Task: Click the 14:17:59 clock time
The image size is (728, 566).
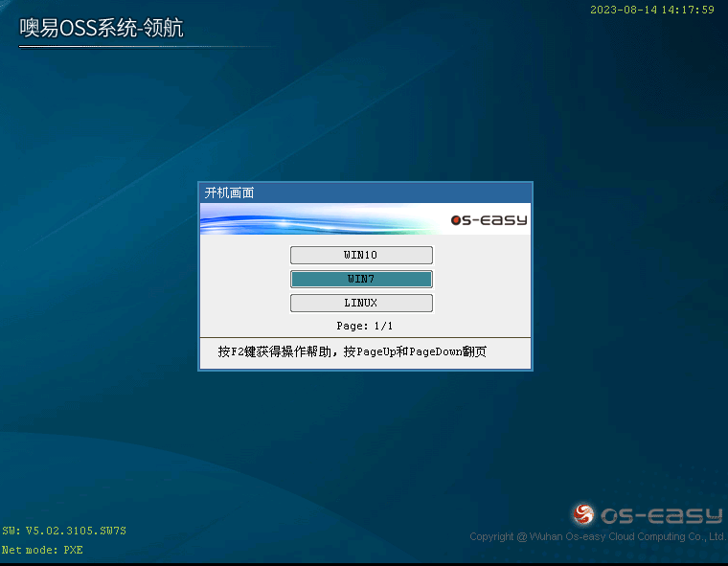Action: [x=688, y=10]
